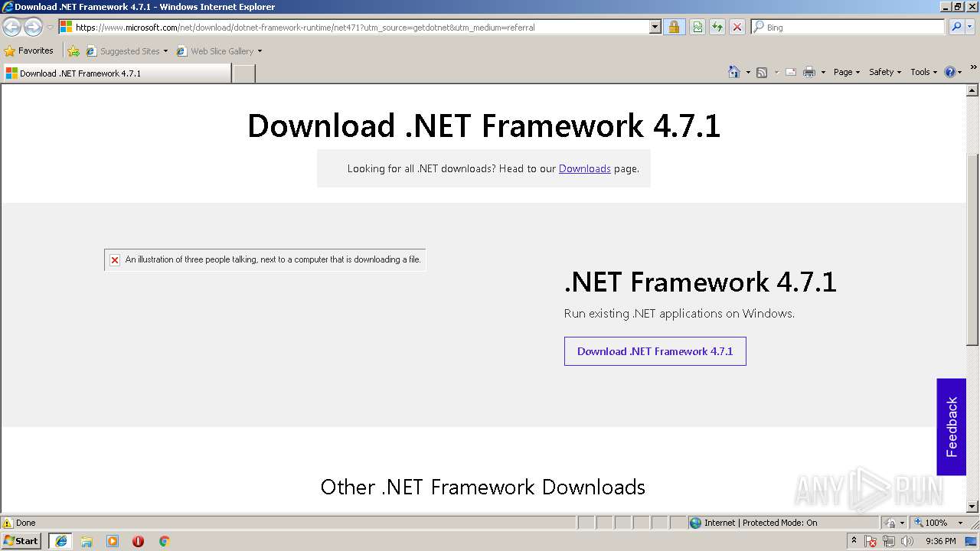
Task: Click the Home icon in command bar
Action: [x=733, y=72]
